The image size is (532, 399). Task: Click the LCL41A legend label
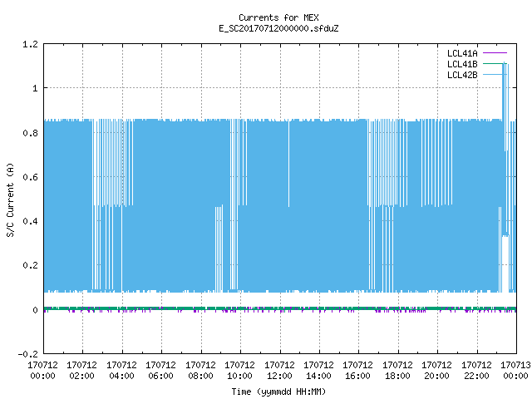click(462, 53)
